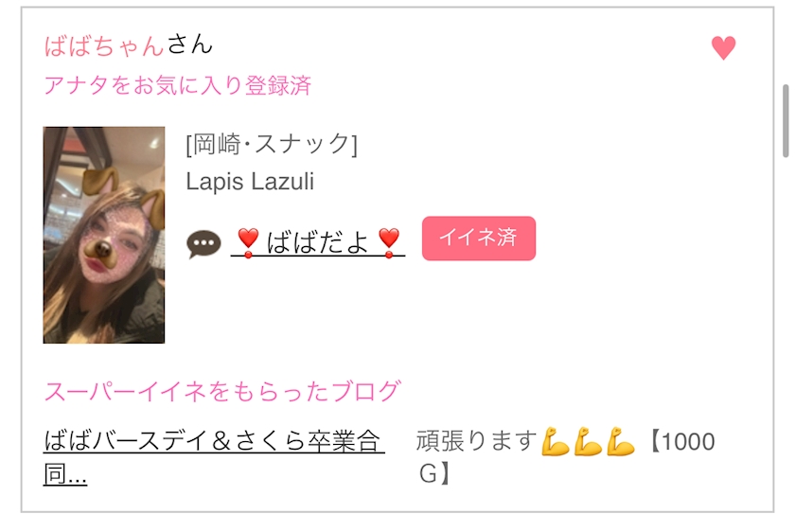The width and height of the screenshot is (795, 532).
Task: Click the red heart emoji before ばばだよ
Action: pos(248,242)
